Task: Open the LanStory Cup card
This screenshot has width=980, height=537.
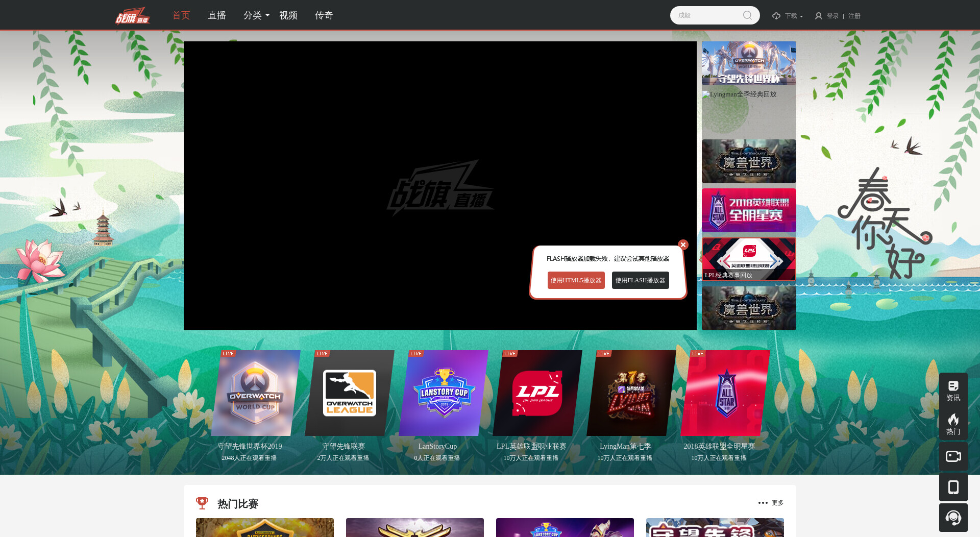Action: click(444, 393)
